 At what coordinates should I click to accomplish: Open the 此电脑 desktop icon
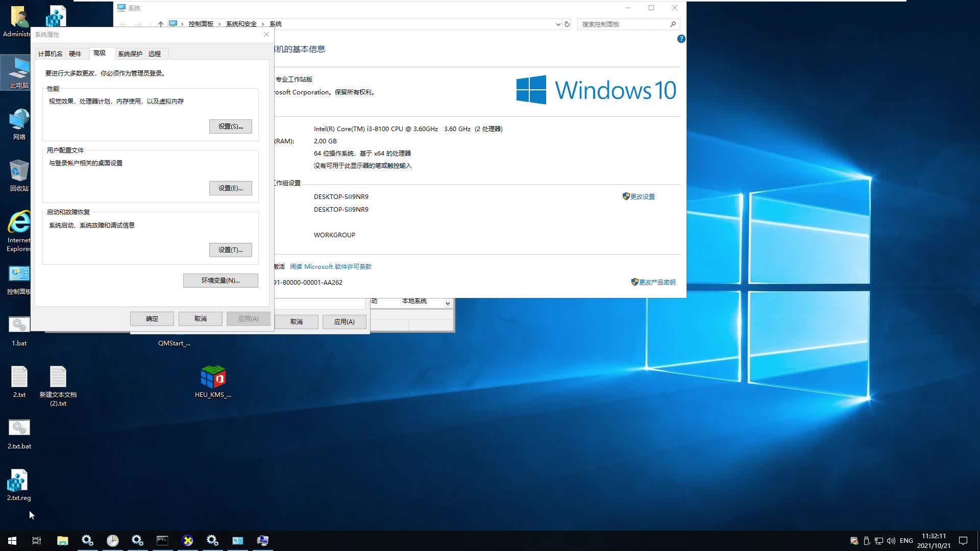[x=19, y=73]
